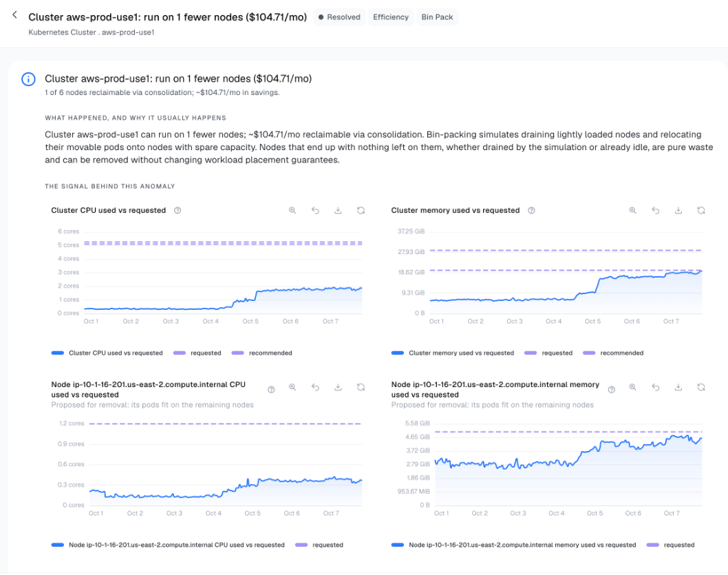Image resolution: width=728 pixels, height=575 pixels.
Task: Go back using the top-left arrow
Action: coord(15,15)
